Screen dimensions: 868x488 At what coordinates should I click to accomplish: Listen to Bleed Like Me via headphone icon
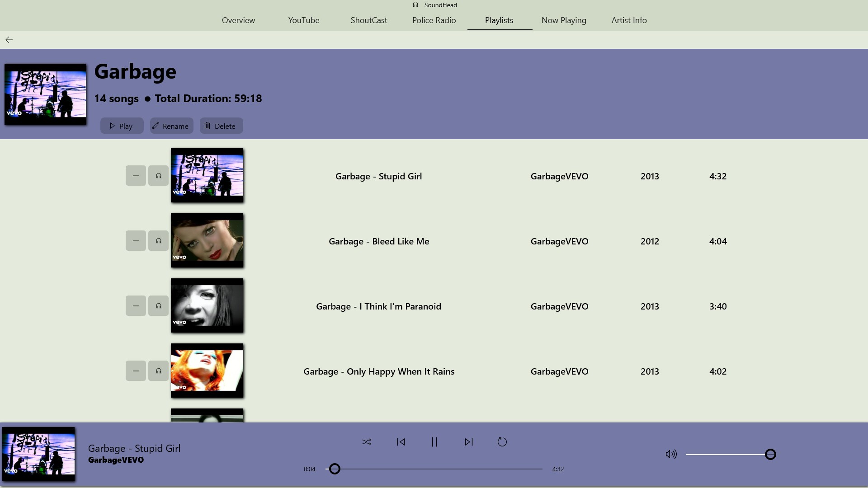click(x=159, y=241)
